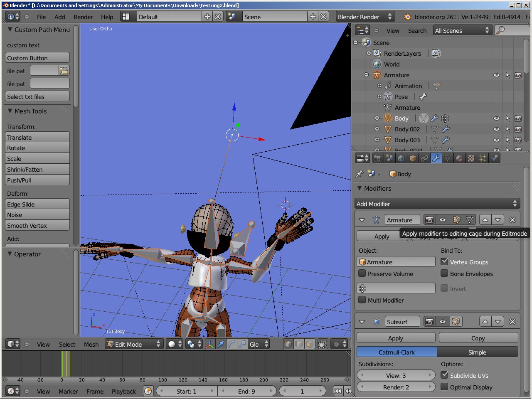
Task: Collapse the Armature modifier panel arrow
Action: [362, 220]
